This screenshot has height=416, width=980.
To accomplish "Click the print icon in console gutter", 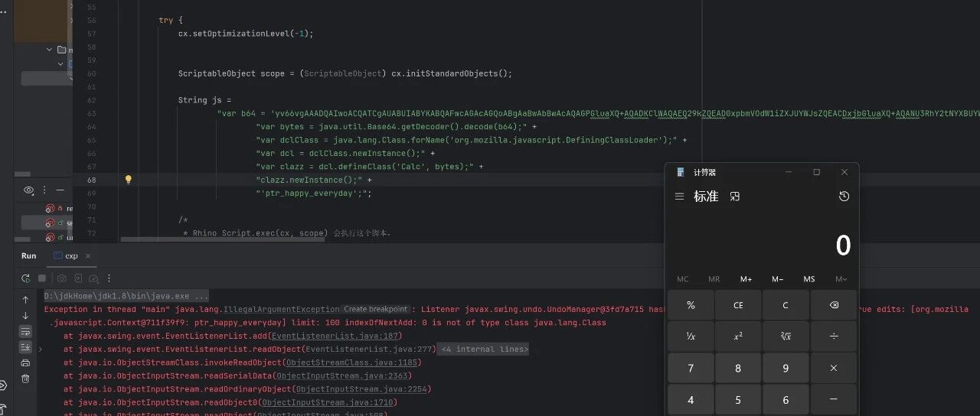I will [25, 362].
